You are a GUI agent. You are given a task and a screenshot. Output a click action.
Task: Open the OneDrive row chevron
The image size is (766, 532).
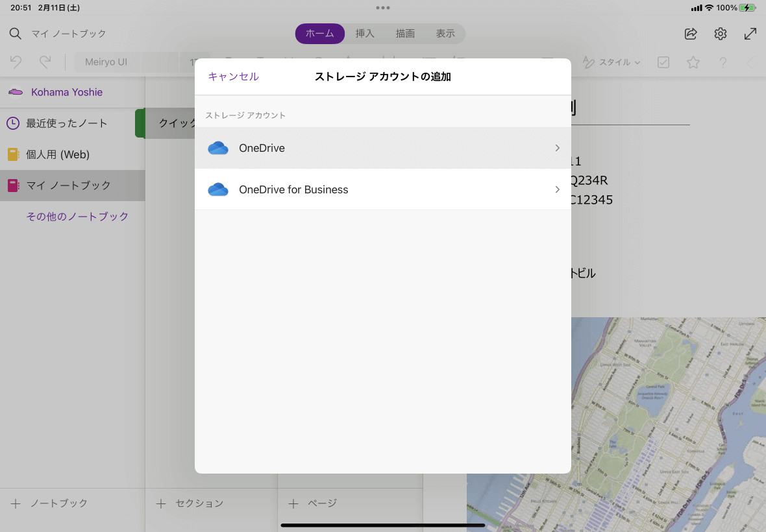(558, 148)
